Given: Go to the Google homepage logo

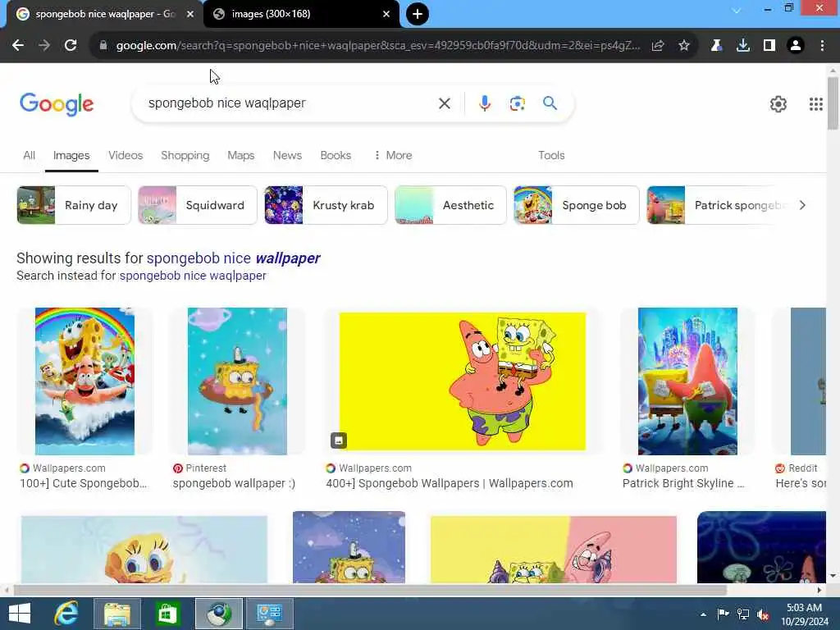Looking at the screenshot, I should 57,104.
